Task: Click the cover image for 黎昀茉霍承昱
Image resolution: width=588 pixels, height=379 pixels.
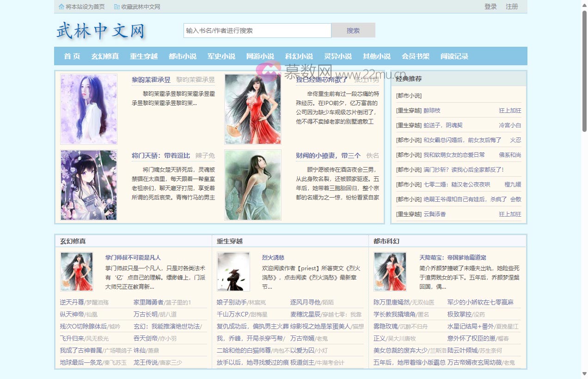Action: coord(89,109)
